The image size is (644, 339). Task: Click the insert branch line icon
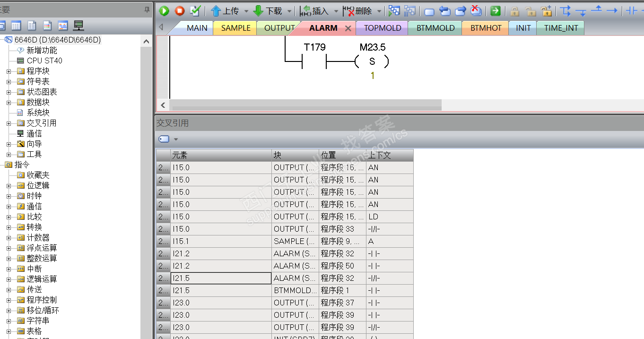point(565,10)
